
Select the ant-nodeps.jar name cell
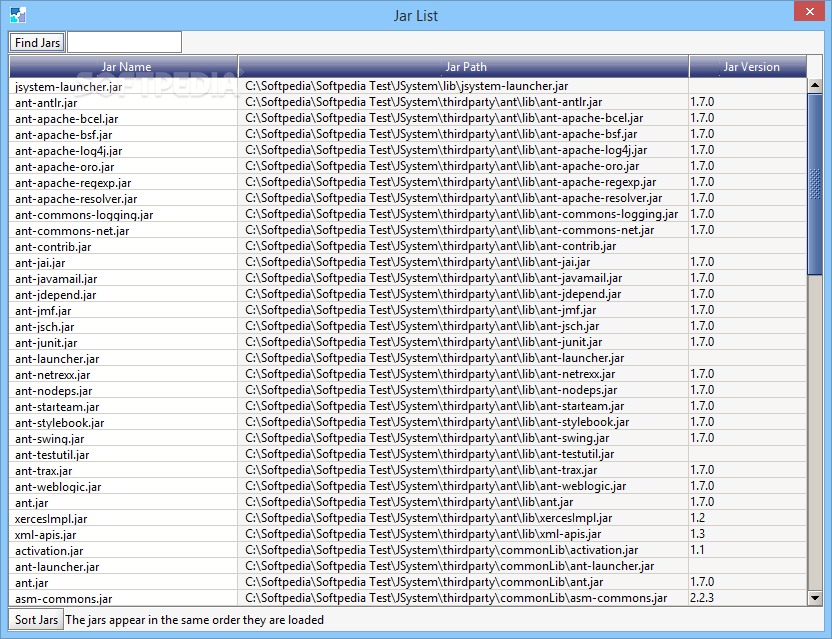[124, 390]
